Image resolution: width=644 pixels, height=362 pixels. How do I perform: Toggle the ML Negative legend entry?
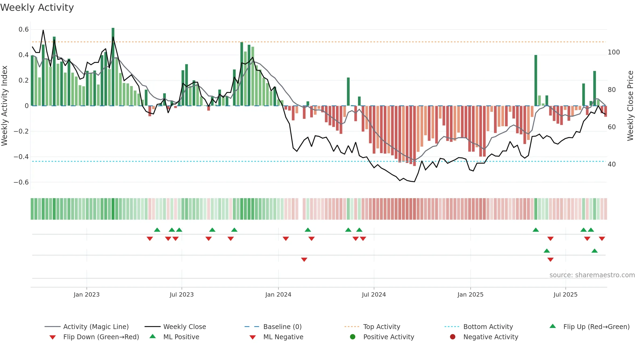click(x=276, y=337)
